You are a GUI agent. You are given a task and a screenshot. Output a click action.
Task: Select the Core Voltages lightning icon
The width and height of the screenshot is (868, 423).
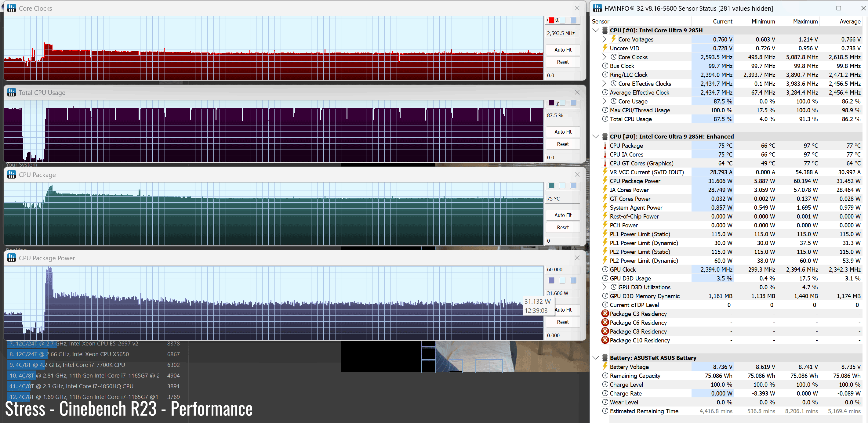click(x=613, y=39)
